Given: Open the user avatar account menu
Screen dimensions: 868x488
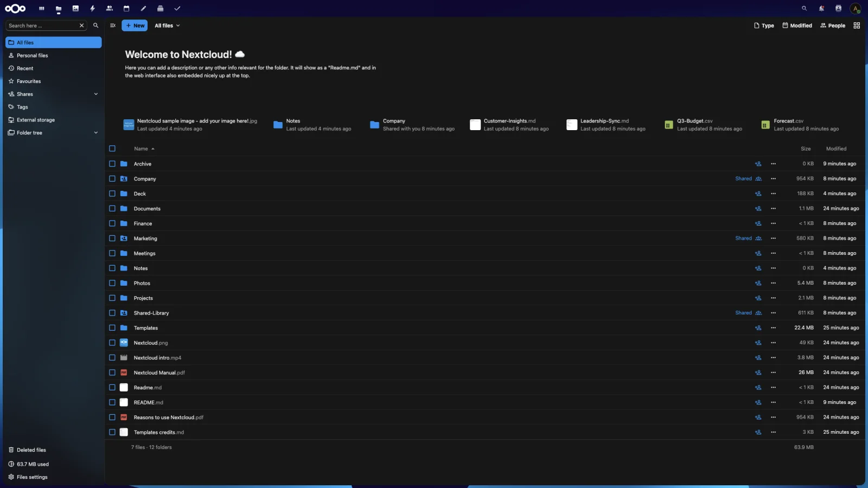Looking at the screenshot, I should click(x=856, y=8).
